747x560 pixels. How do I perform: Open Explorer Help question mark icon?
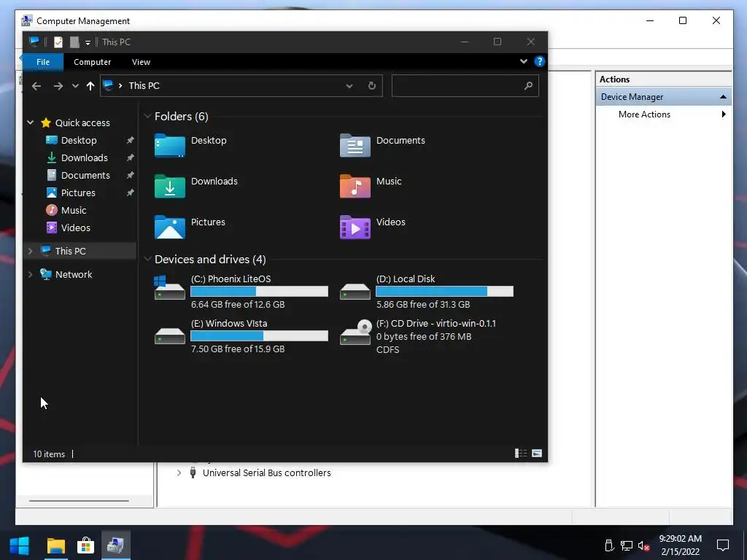(x=539, y=61)
